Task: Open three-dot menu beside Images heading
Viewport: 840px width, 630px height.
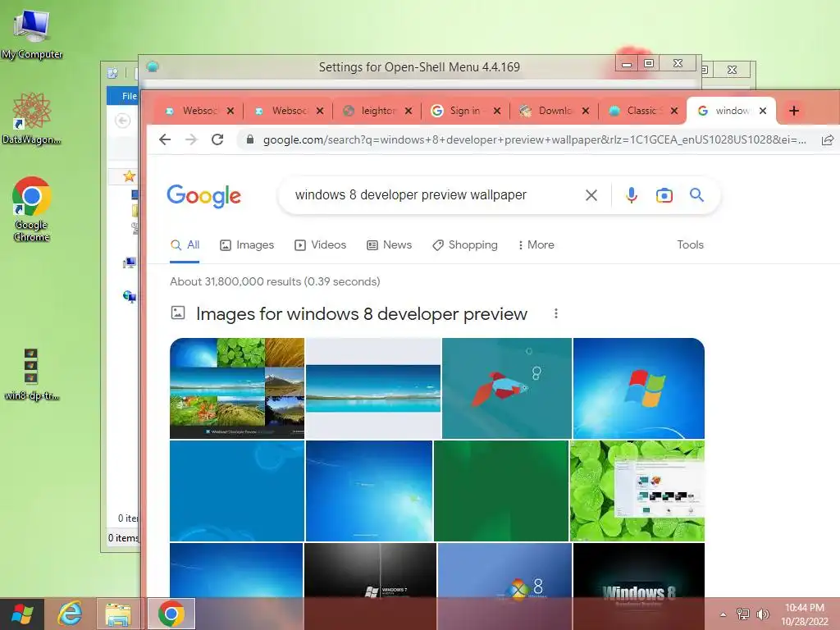Action: point(556,313)
